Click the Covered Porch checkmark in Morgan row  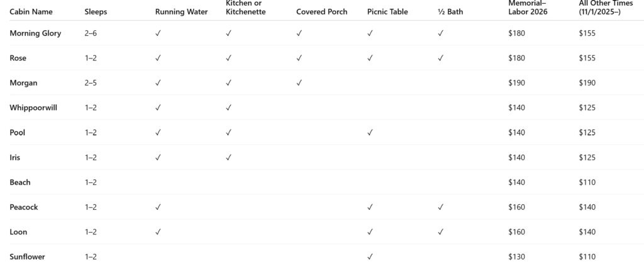[x=299, y=83]
